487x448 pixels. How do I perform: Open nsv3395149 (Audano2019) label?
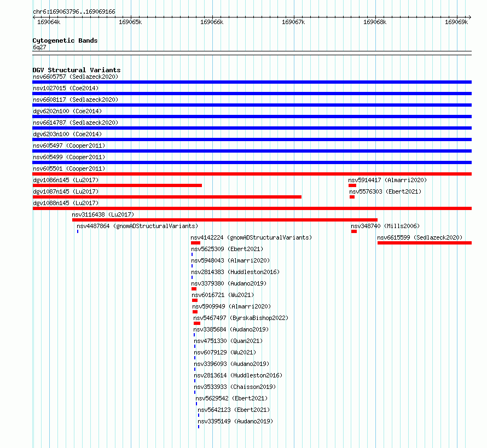(x=235, y=421)
